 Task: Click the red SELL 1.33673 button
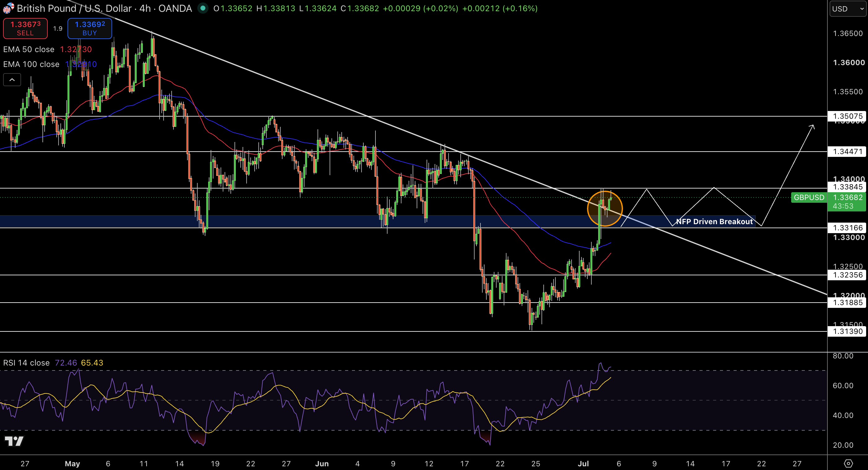tap(25, 28)
